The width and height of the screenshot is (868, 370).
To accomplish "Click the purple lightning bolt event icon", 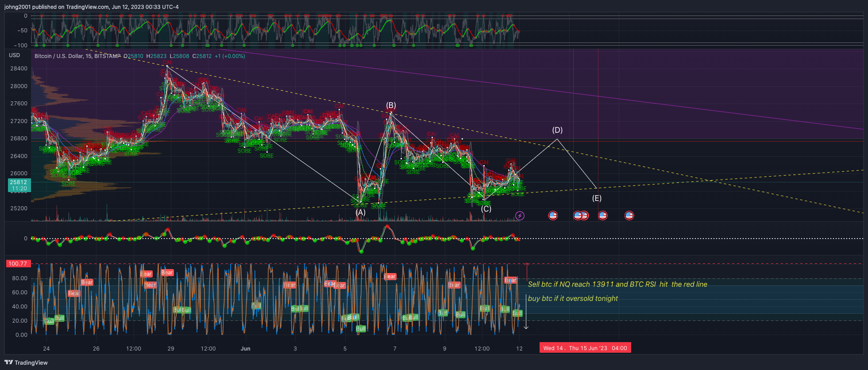I will 520,216.
